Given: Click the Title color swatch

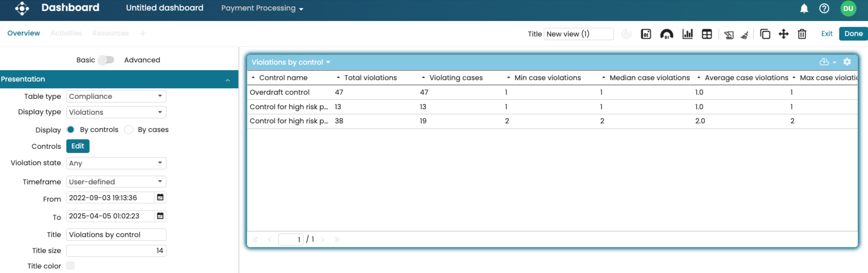Looking at the screenshot, I should point(71,266).
